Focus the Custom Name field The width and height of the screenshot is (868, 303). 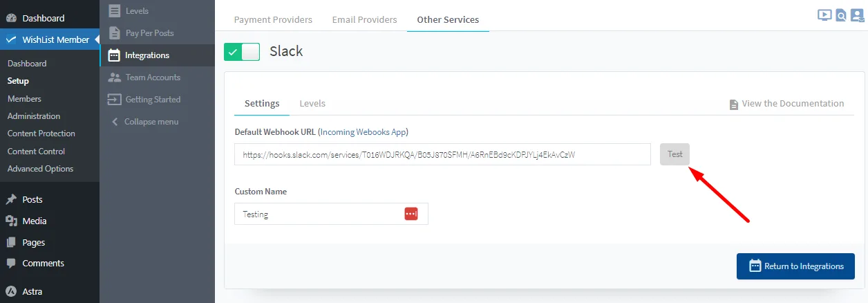(331, 214)
